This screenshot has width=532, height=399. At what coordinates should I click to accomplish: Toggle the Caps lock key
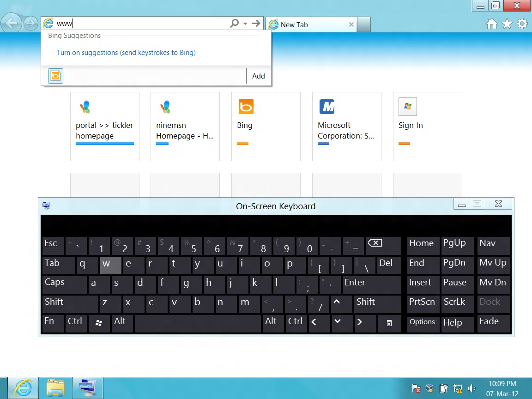(65, 285)
